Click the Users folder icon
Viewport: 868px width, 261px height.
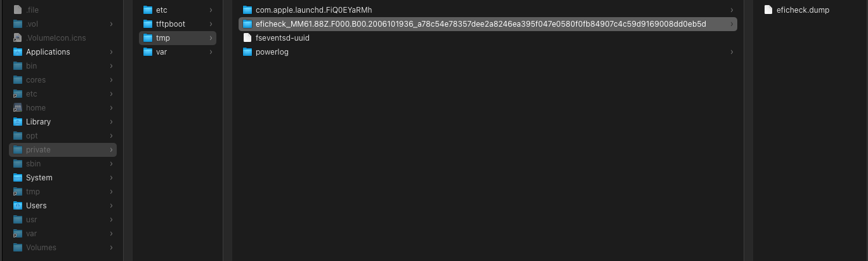coord(18,206)
